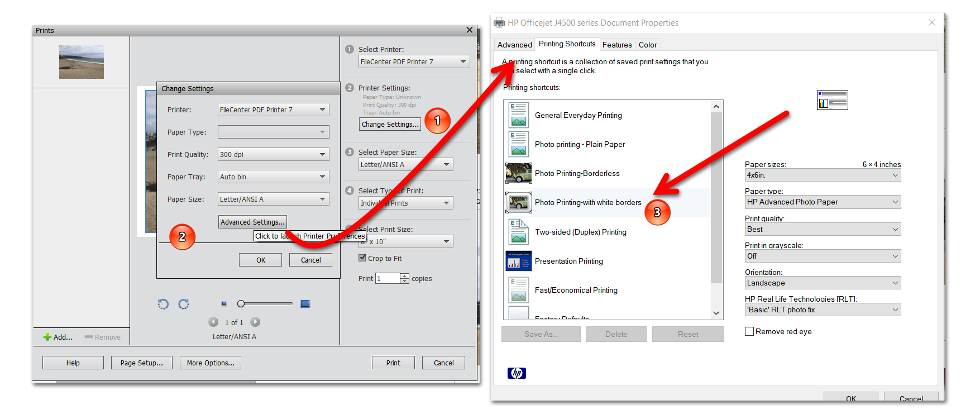Select Photo Printing-Borderless shortcut icon
Image resolution: width=980 pixels, height=414 pixels.
pyautogui.click(x=519, y=173)
